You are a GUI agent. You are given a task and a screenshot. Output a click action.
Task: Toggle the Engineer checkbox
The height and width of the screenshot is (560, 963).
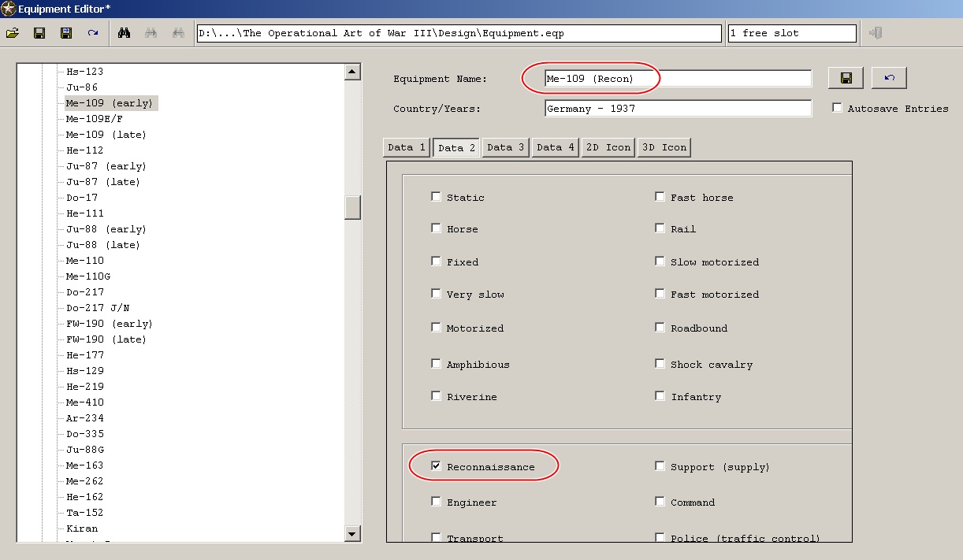point(436,502)
